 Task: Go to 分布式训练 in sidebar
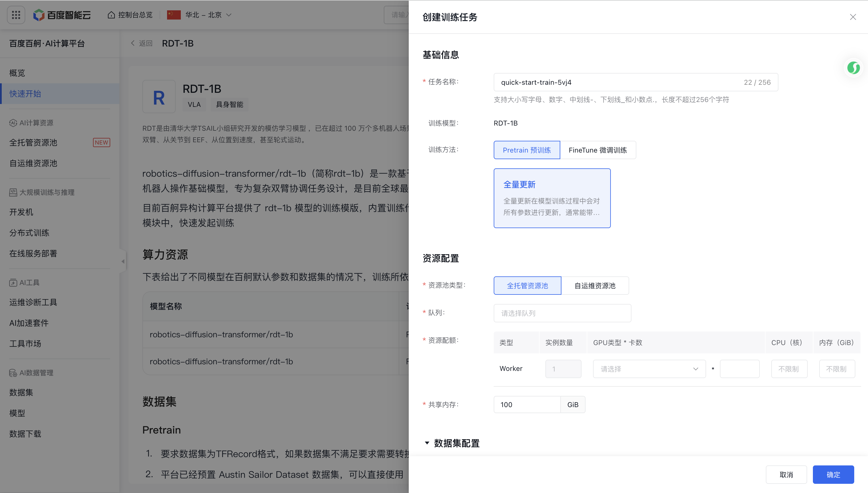(x=30, y=233)
